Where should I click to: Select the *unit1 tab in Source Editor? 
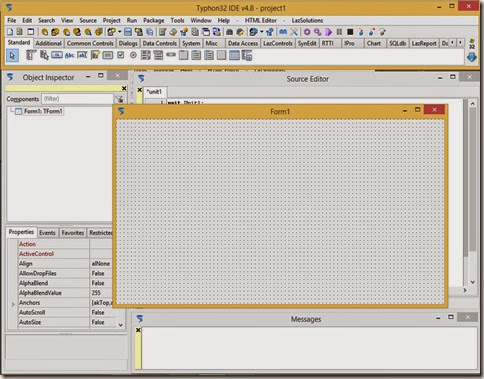click(155, 92)
